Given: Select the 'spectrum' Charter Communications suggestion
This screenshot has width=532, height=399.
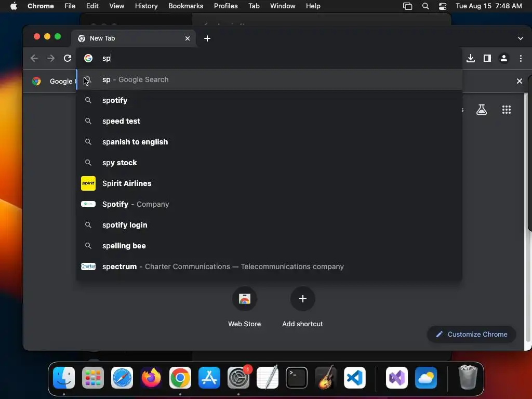Looking at the screenshot, I should pyautogui.click(x=269, y=267).
